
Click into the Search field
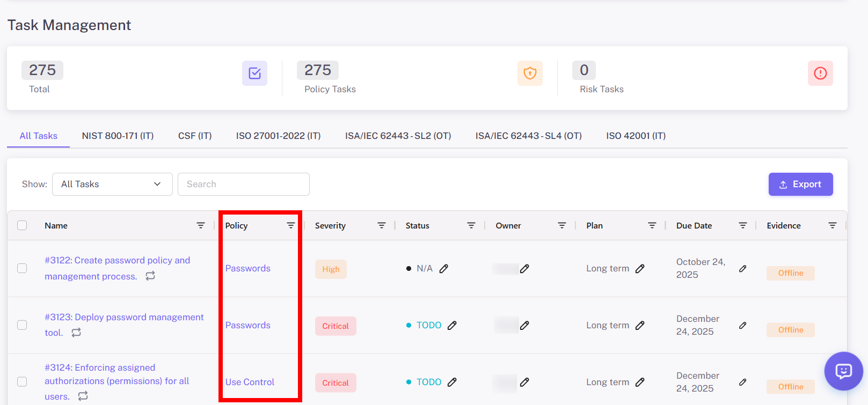243,184
